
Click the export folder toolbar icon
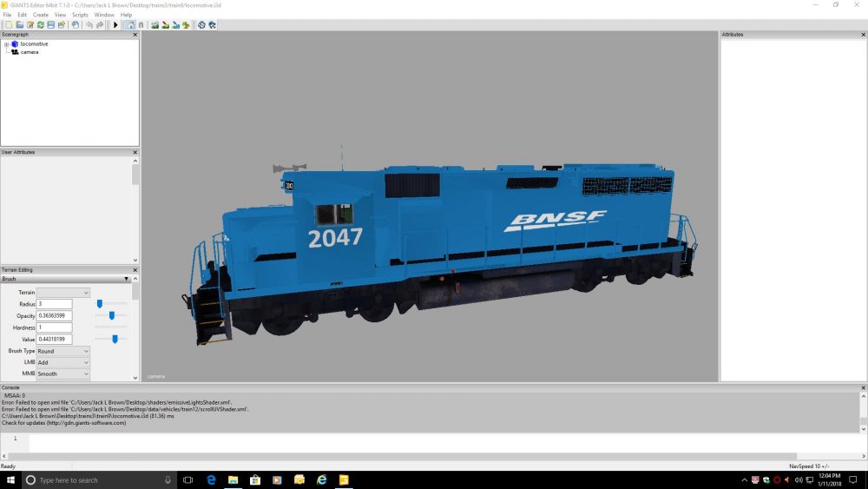[x=62, y=25]
